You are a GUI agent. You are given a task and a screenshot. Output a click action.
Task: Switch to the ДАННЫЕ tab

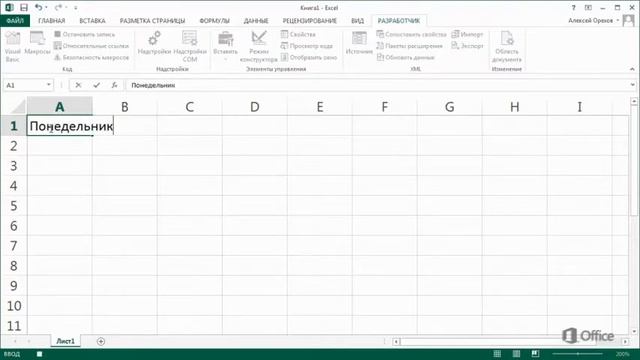coord(256,20)
